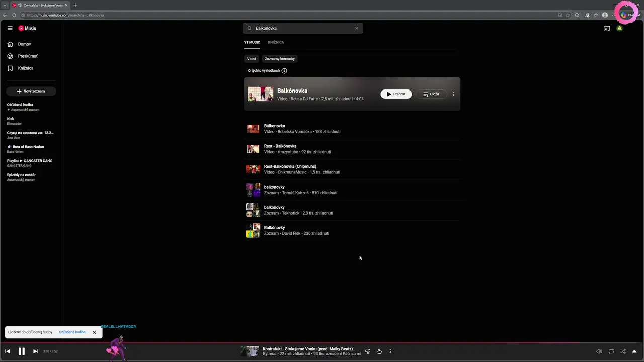Open more options for Balkónovka top result

pos(454,94)
